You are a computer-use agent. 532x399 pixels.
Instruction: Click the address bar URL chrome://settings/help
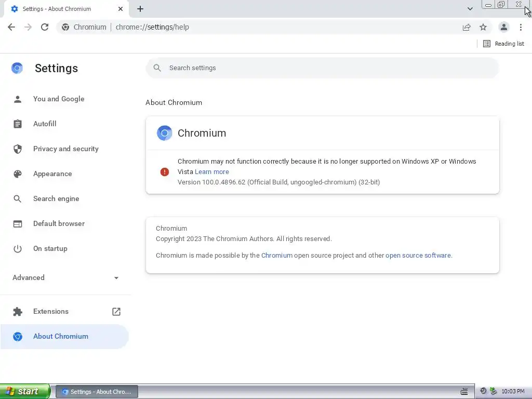(x=152, y=27)
